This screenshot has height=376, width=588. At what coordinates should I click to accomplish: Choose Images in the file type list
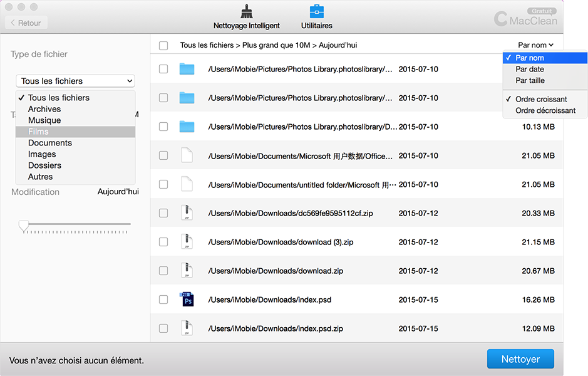click(x=75, y=154)
